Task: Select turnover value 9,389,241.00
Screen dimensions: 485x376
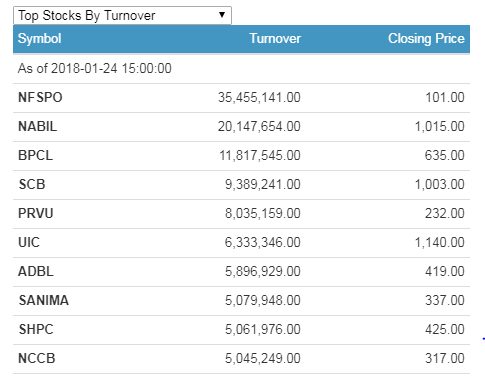Action: [x=263, y=184]
